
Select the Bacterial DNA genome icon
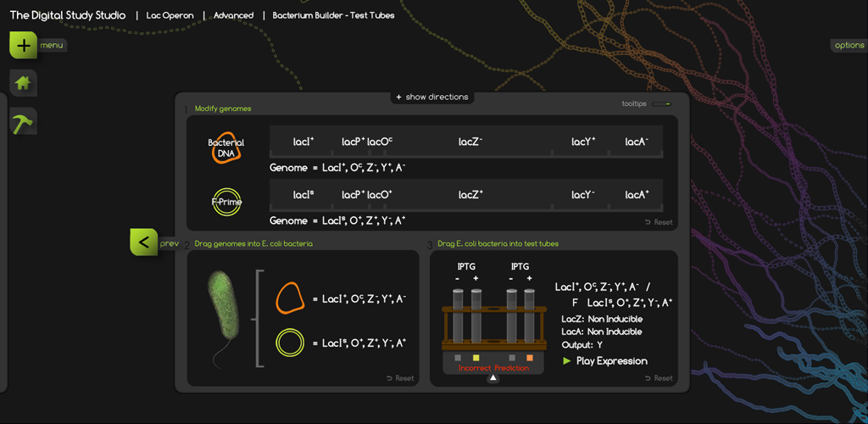(x=226, y=148)
